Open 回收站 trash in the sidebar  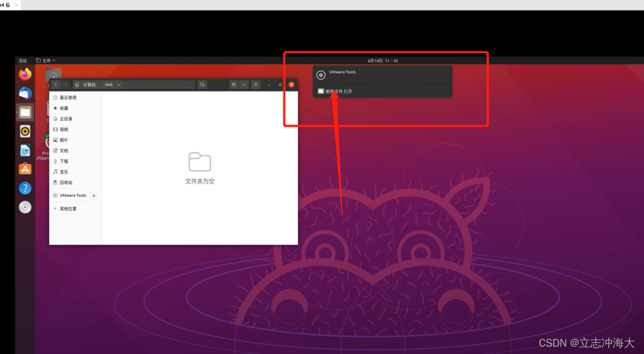75,183
